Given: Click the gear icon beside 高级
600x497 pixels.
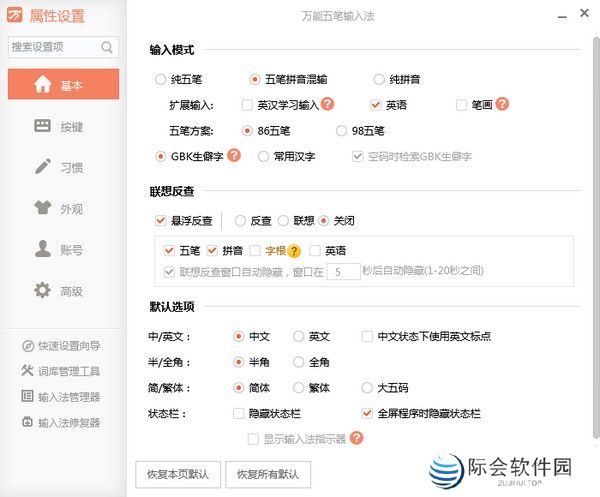Looking at the screenshot, I should point(42,290).
